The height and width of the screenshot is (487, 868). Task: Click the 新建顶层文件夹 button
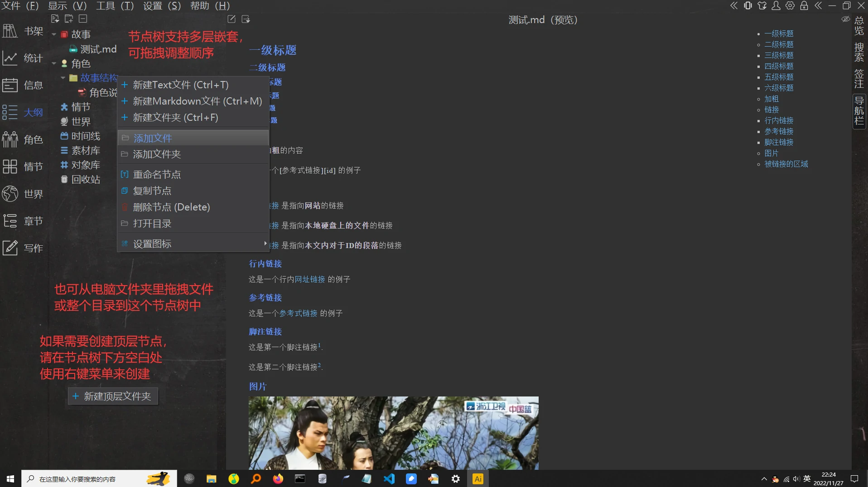coord(113,396)
